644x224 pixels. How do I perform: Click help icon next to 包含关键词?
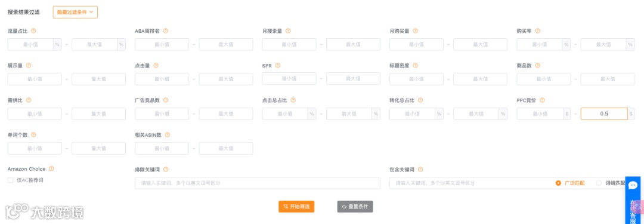(420, 169)
